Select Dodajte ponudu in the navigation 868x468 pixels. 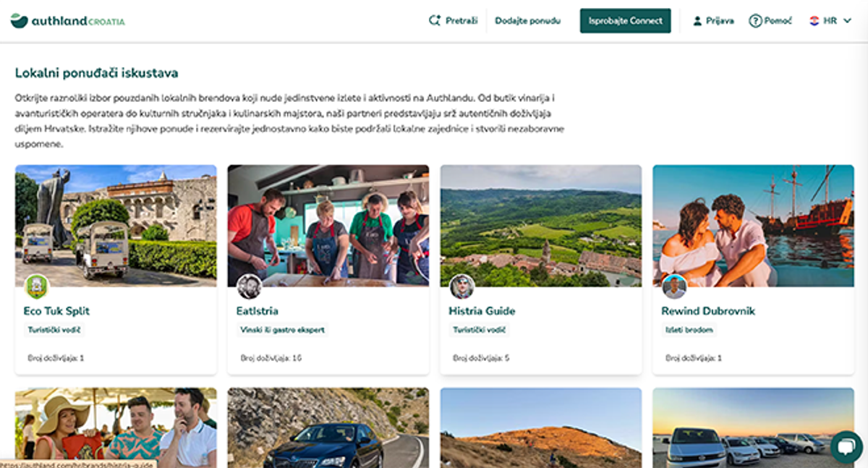(527, 20)
